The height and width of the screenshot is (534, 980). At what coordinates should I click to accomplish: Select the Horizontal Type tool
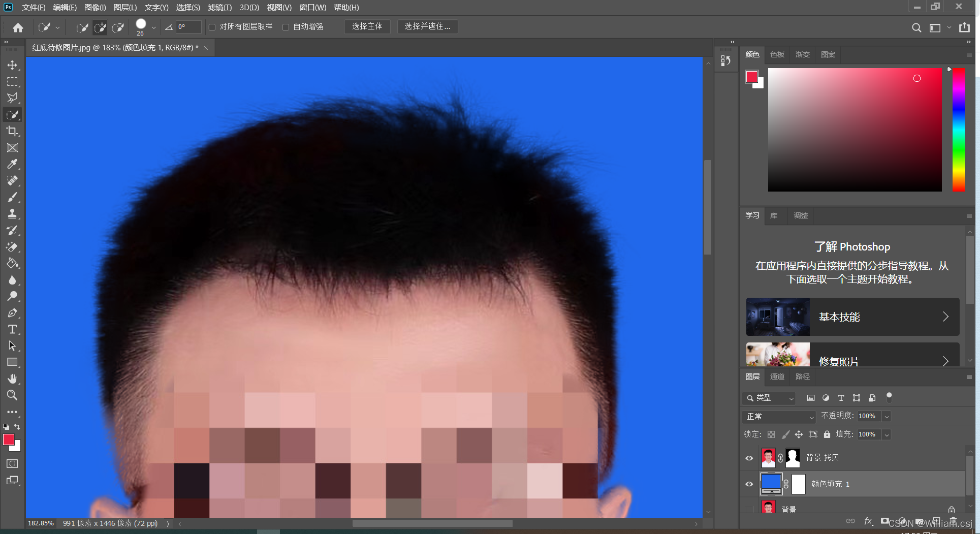(x=12, y=329)
